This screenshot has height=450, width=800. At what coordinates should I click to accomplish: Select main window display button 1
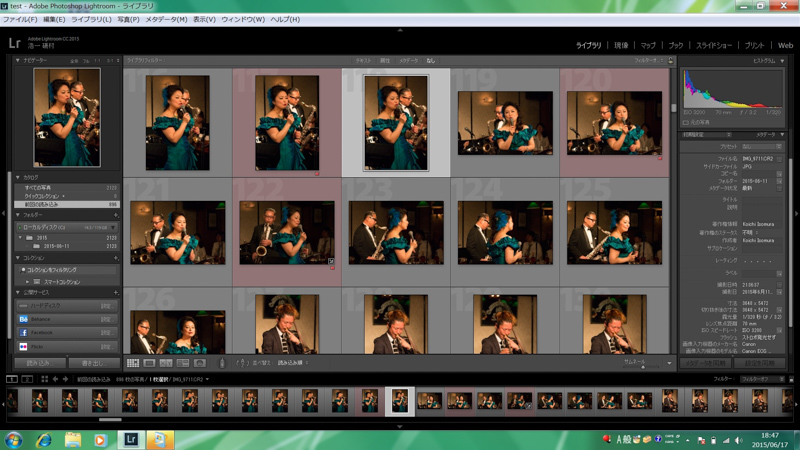click(12, 379)
